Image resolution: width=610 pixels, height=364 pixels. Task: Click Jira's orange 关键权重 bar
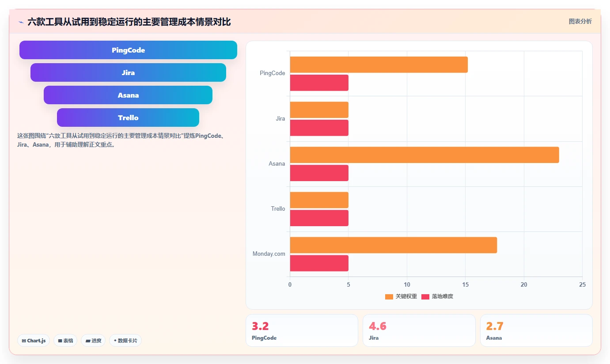click(x=319, y=110)
